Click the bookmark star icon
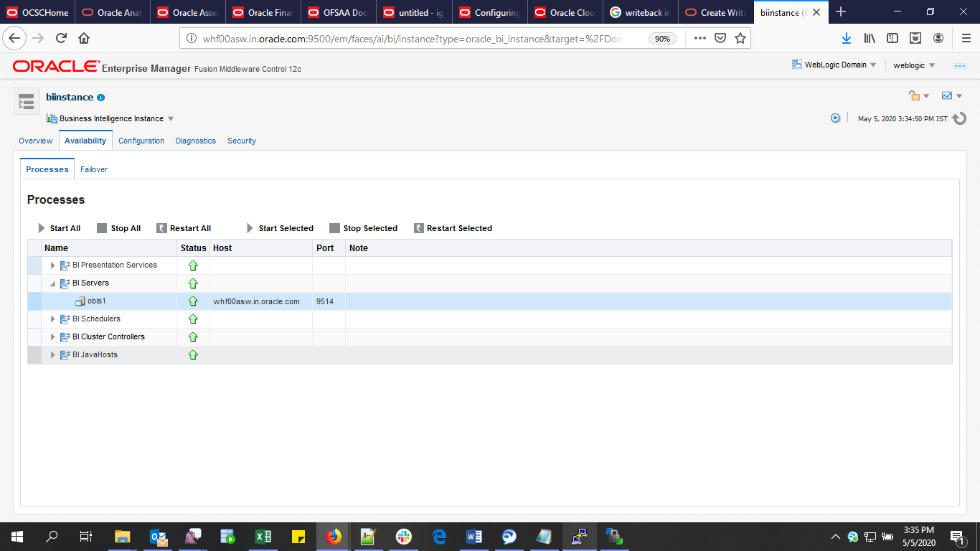 740,38
